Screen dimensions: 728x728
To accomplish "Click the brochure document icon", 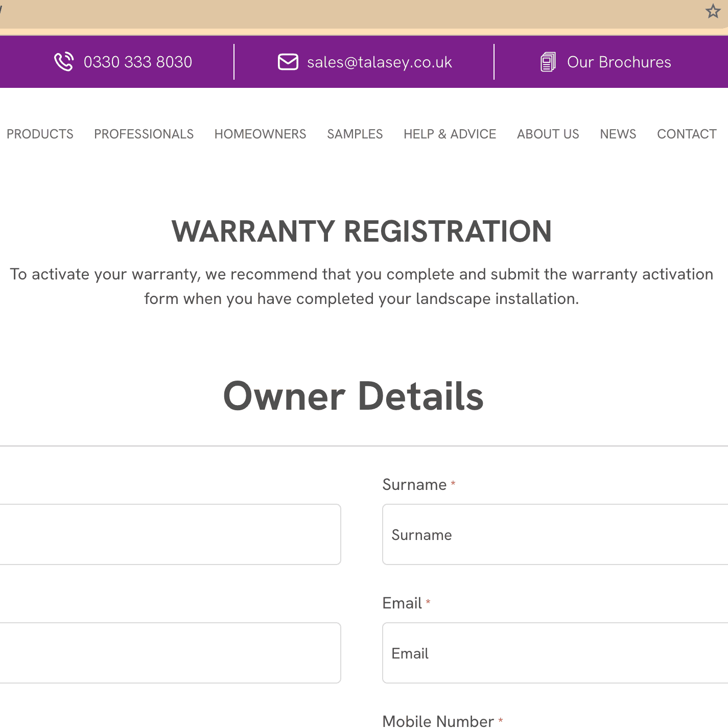I will point(548,62).
